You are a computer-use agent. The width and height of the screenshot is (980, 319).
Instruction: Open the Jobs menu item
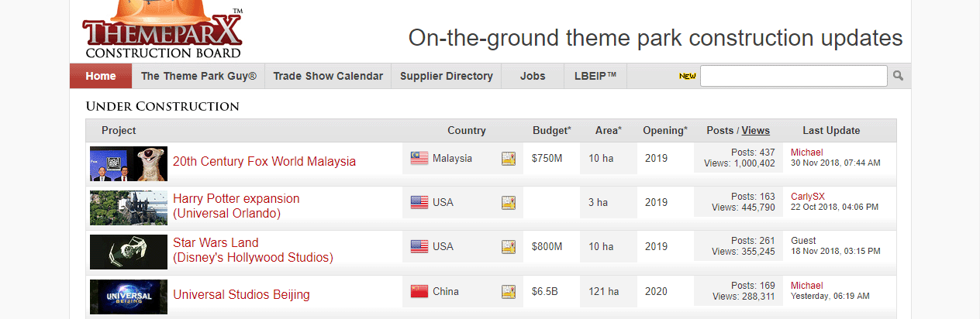point(533,76)
